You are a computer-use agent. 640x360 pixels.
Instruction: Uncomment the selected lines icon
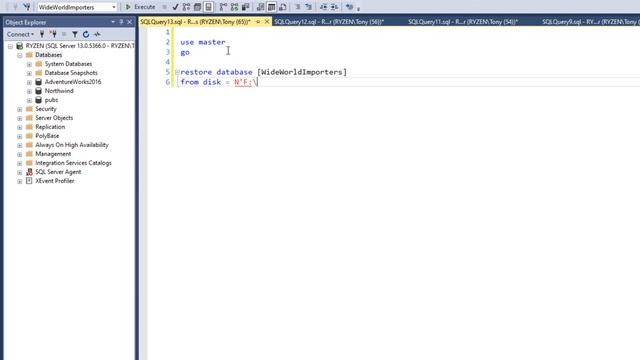point(309,7)
